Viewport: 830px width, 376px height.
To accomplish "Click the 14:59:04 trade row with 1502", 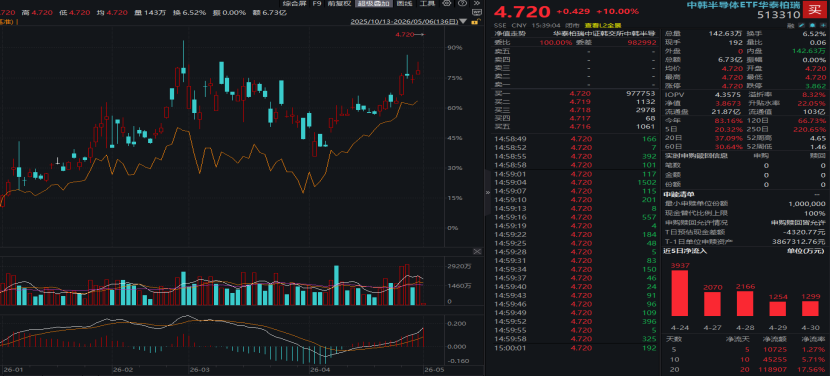I will click(x=576, y=182).
